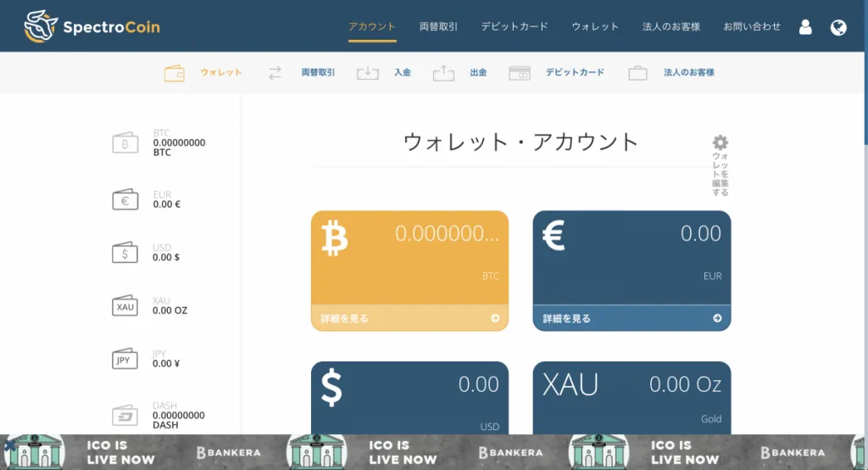Click the ウォレットを編集する vertical label

[721, 174]
